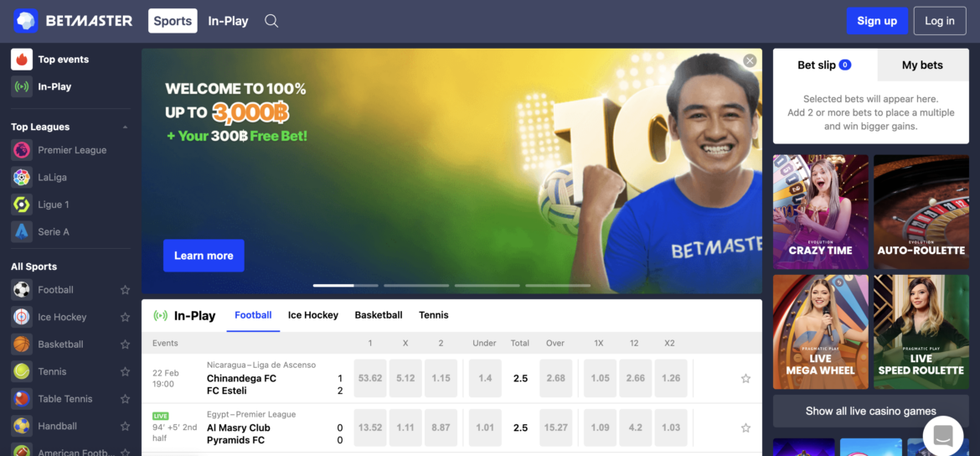Open the Live Speed Roulette thumbnail
The width and height of the screenshot is (980, 456).
pos(921,332)
